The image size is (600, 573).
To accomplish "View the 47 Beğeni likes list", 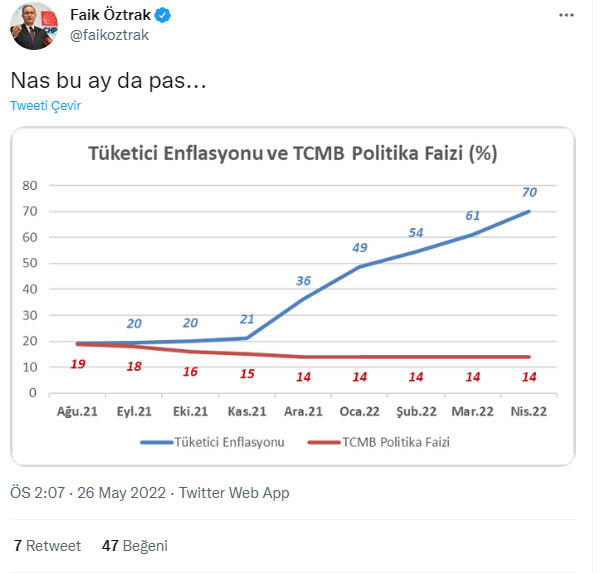I will 134,546.
